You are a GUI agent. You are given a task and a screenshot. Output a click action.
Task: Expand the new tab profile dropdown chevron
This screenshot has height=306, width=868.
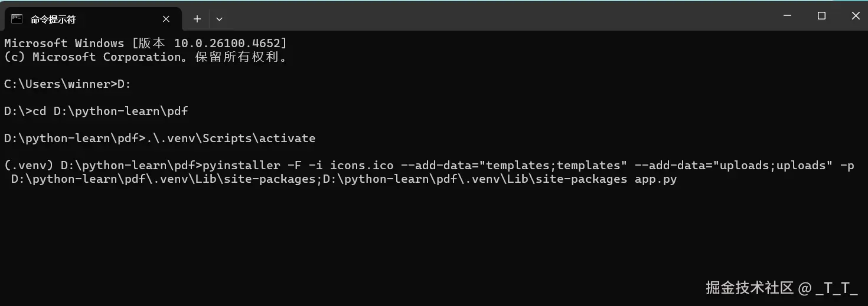219,19
